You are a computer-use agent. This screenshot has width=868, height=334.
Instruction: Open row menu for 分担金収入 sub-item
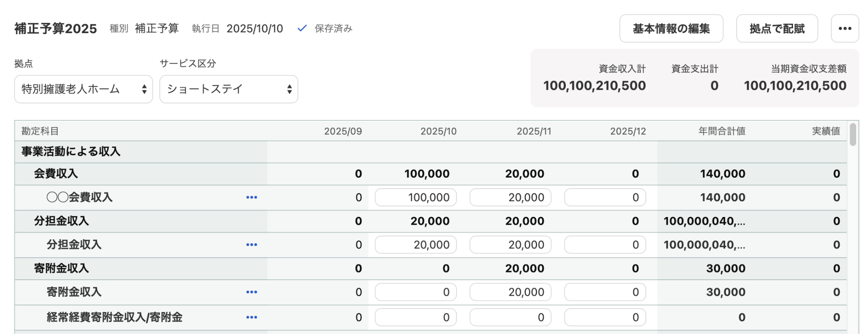(x=252, y=245)
